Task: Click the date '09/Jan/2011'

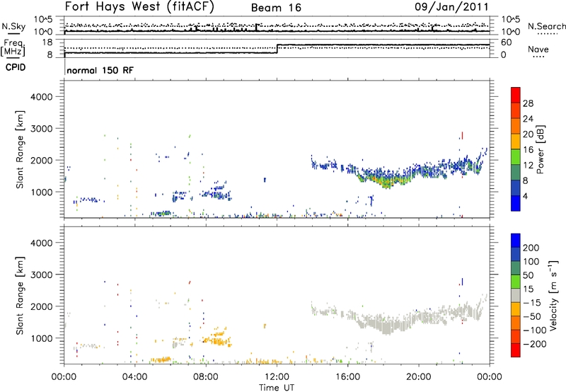Action: tap(451, 6)
